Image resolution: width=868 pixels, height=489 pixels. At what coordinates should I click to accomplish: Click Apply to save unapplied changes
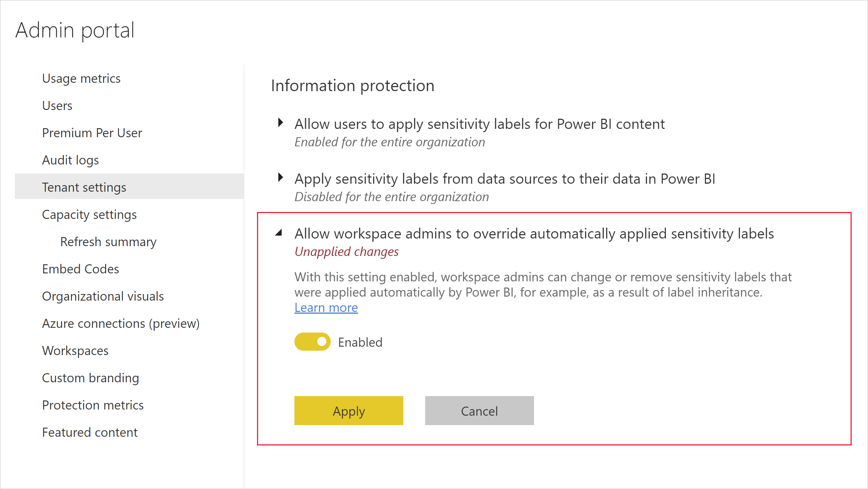coord(349,411)
